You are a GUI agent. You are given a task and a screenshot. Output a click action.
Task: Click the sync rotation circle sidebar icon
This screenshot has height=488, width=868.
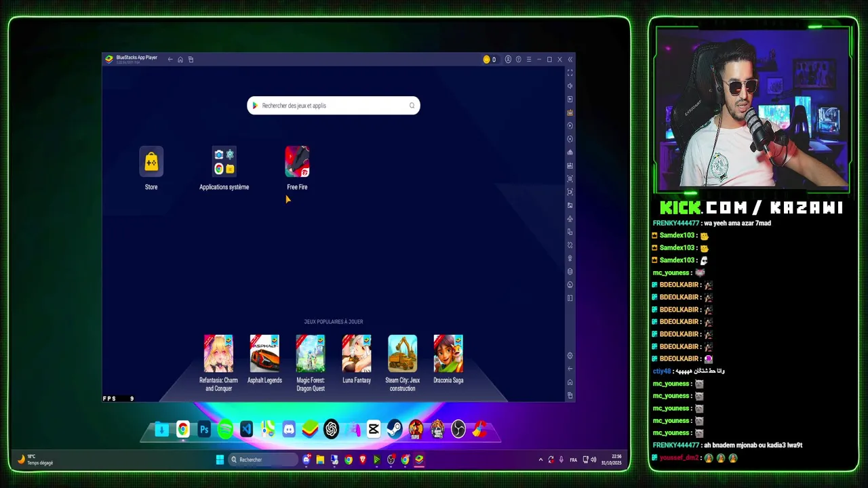[570, 139]
